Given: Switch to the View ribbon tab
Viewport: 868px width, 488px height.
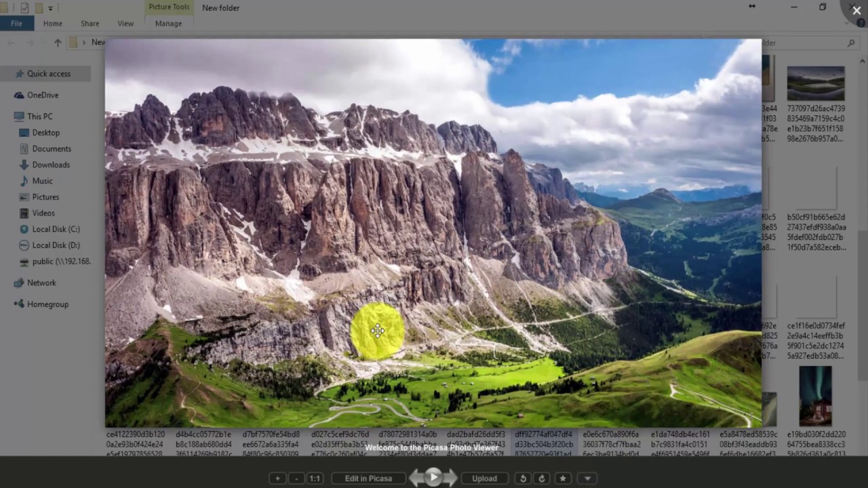Looking at the screenshot, I should [x=125, y=23].
